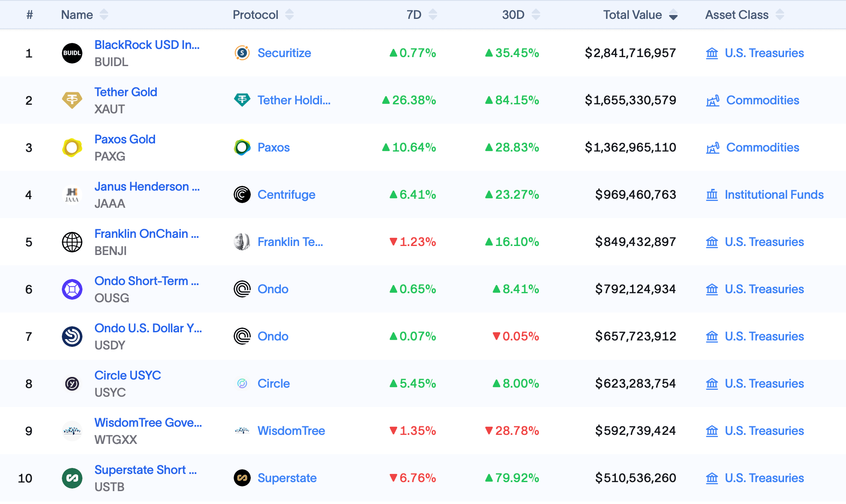
Task: Sort by Protocol column arrows
Action: tap(289, 15)
